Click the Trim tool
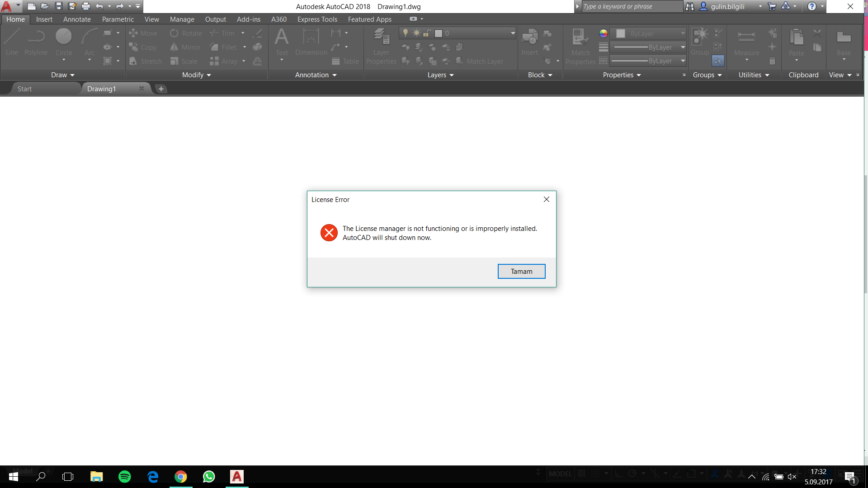 click(x=222, y=33)
